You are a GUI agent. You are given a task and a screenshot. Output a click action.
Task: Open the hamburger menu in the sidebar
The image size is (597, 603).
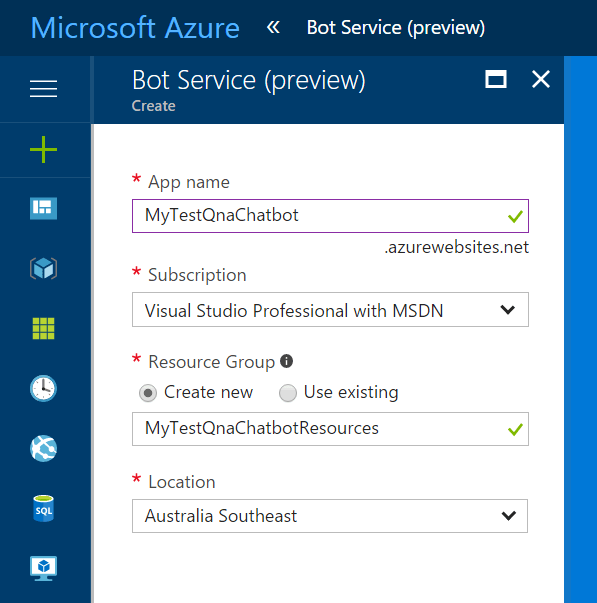(x=43, y=88)
